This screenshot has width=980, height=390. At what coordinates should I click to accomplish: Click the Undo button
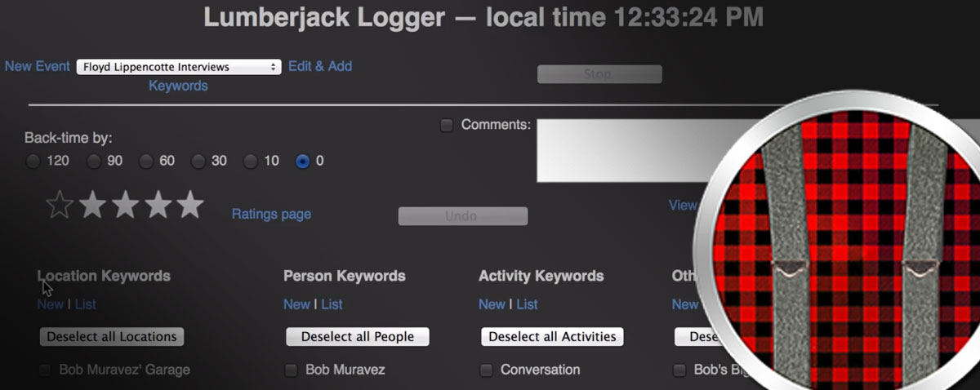[x=463, y=216]
